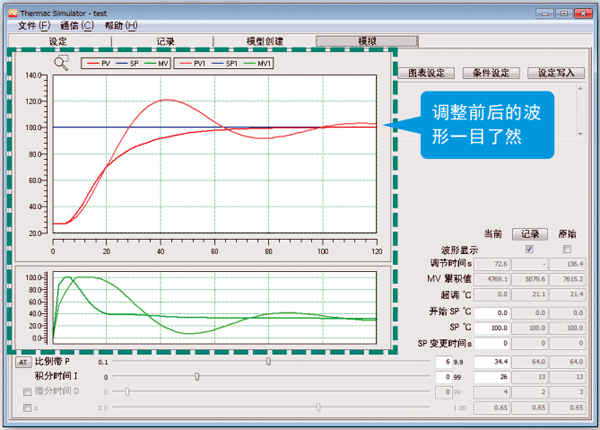Screen dimensions: 600x430
Task: Enable the 微分时间 D checkbox
Action: [27, 392]
